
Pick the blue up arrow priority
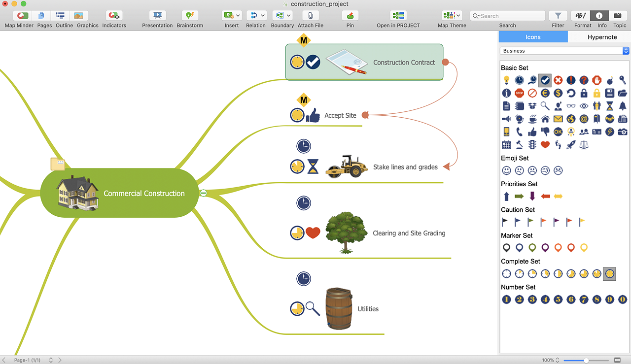coord(506,196)
